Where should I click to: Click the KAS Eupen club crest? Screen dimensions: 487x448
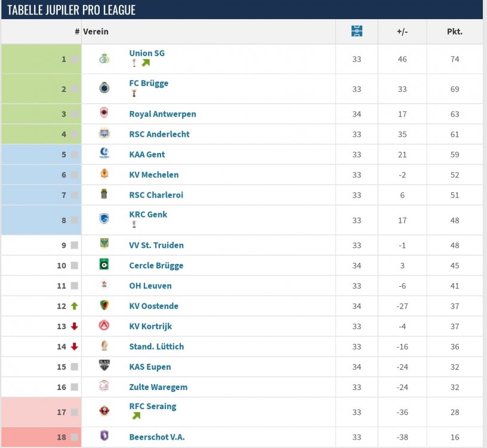click(x=104, y=366)
